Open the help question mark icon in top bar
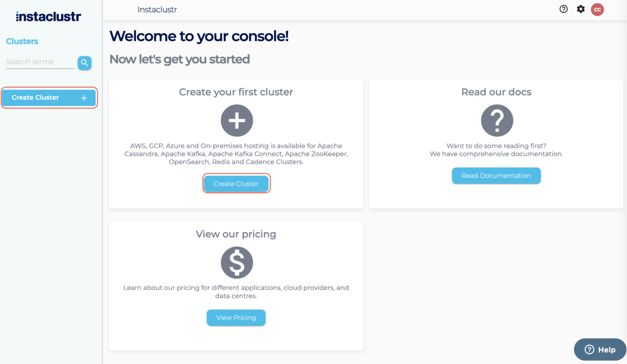 (563, 9)
